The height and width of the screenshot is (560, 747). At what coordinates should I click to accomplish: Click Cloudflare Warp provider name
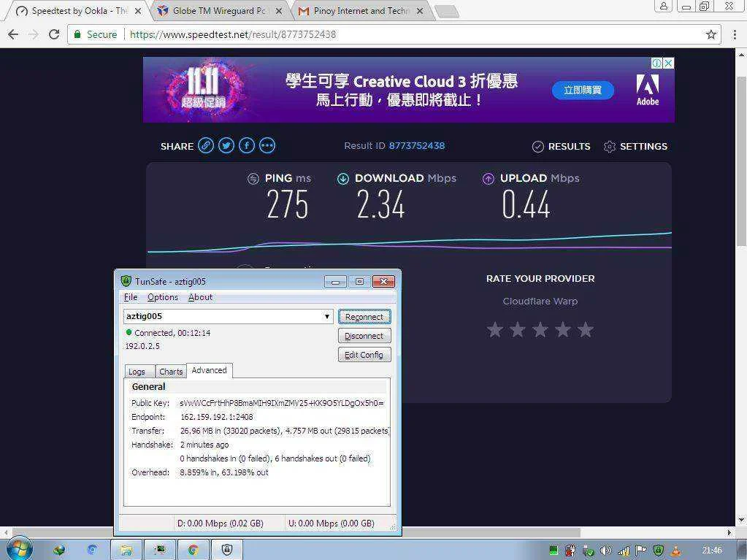pos(540,302)
